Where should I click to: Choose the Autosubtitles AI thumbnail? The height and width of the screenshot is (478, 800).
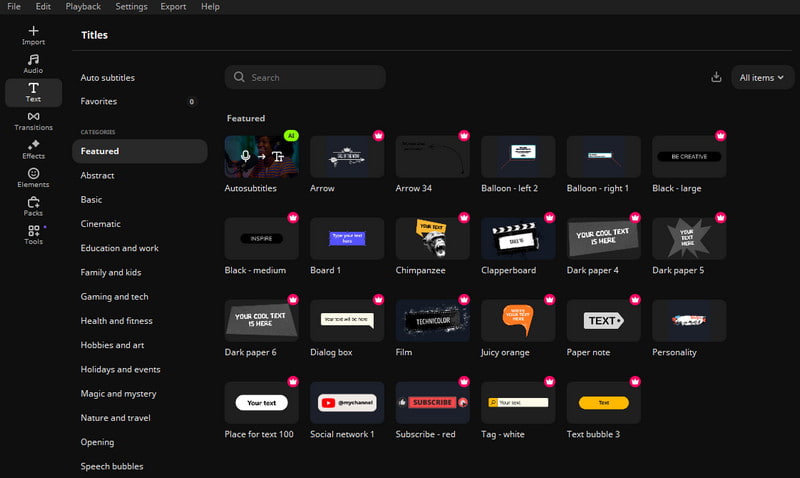261,156
